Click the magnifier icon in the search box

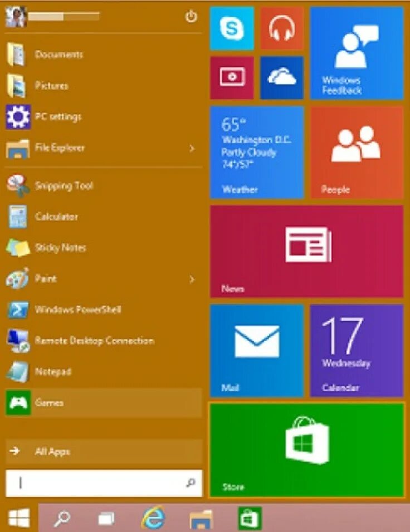pos(191,482)
